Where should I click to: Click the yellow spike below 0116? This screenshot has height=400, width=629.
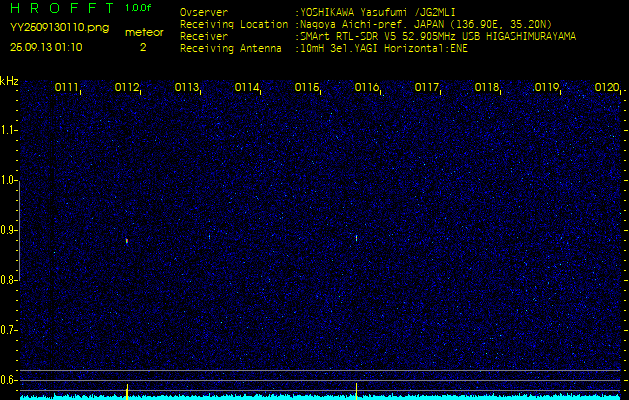(357, 389)
